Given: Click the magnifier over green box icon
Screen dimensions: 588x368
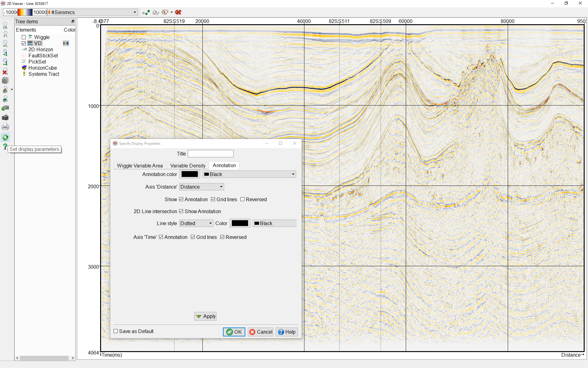Looking at the screenshot, I should tap(5, 99).
